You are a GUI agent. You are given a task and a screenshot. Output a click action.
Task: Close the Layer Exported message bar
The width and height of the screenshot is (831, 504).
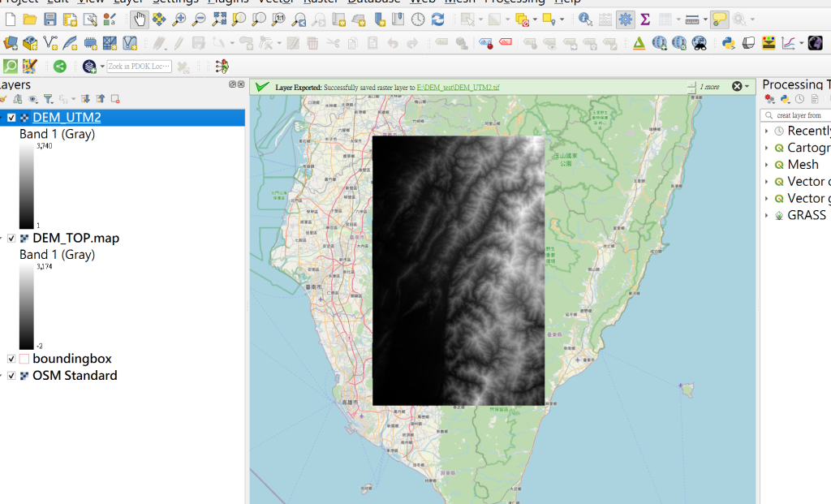point(737,86)
